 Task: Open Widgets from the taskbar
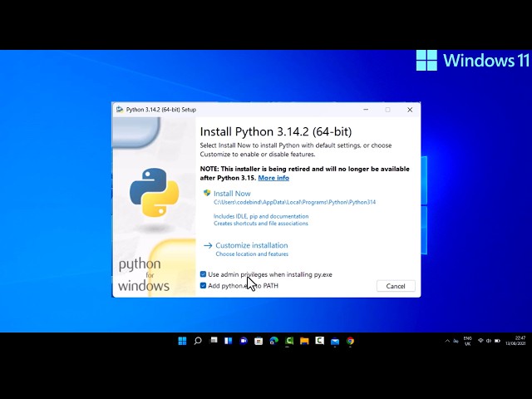[229, 341]
